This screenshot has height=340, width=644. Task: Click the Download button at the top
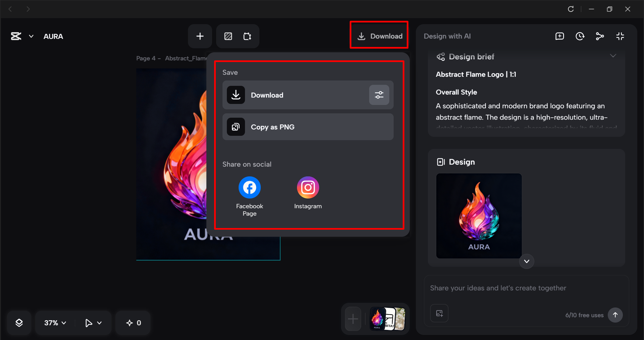tap(379, 36)
